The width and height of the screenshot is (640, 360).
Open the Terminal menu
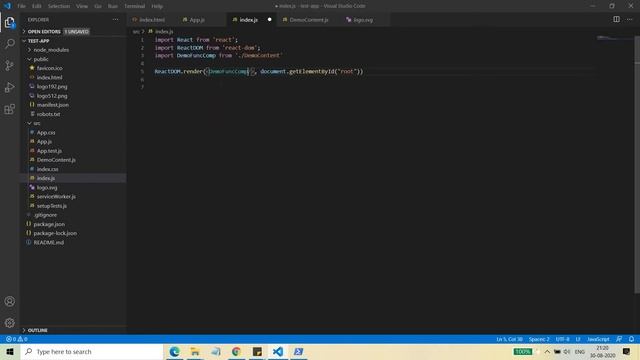(x=135, y=6)
